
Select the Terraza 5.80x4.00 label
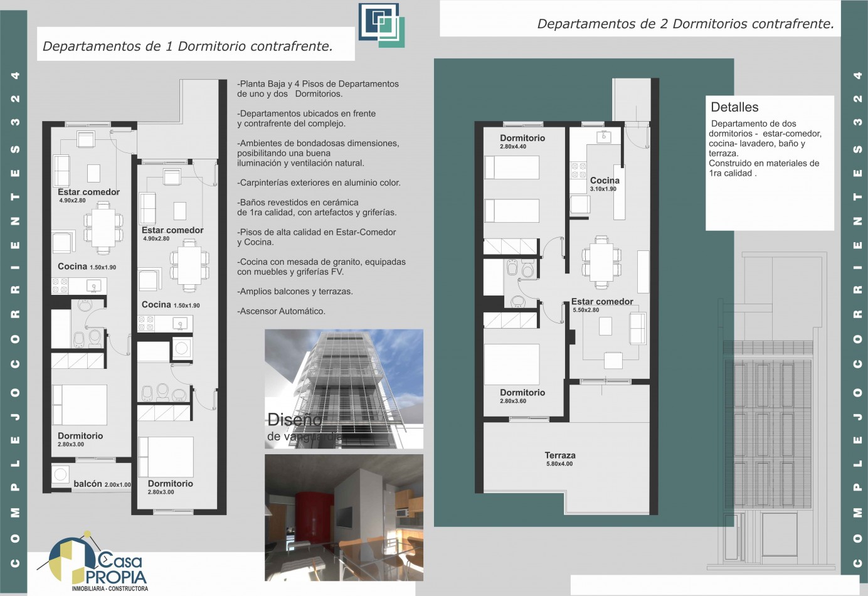559,459
